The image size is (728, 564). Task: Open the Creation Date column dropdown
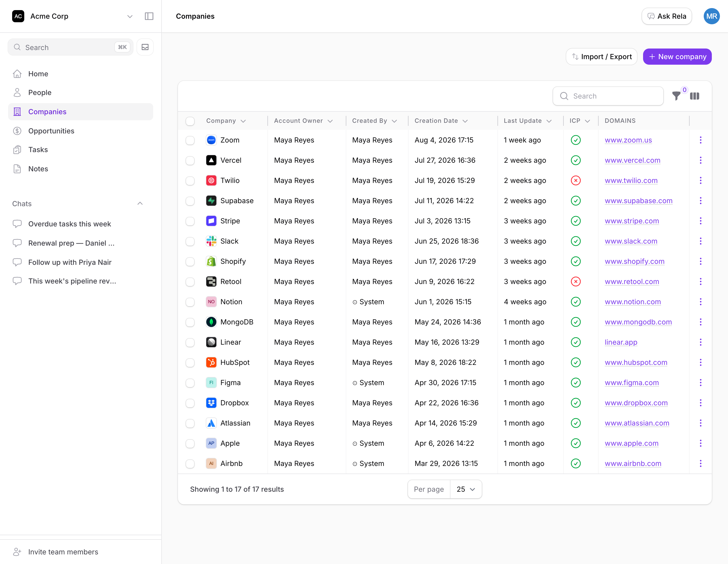(465, 121)
